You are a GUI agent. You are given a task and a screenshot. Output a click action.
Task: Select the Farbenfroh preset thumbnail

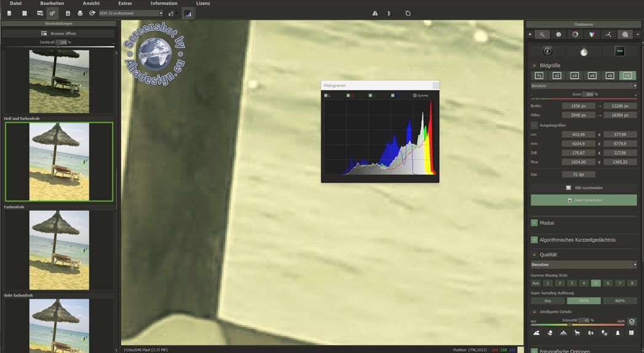pyautogui.click(x=59, y=250)
